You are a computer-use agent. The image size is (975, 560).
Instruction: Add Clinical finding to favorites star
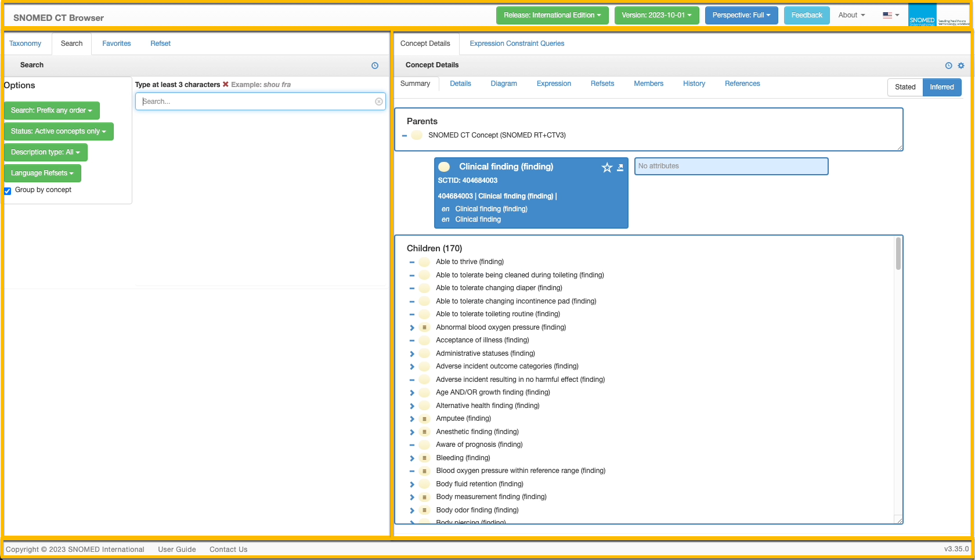click(x=607, y=168)
